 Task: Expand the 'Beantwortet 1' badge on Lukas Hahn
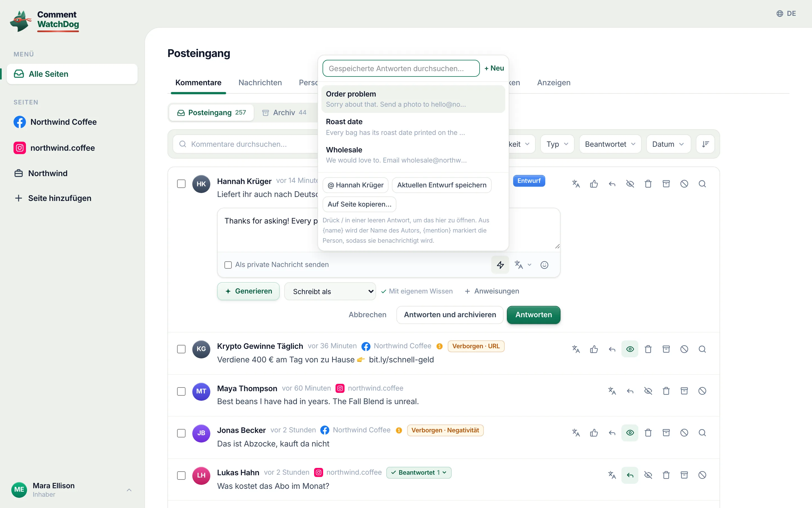coord(419,472)
